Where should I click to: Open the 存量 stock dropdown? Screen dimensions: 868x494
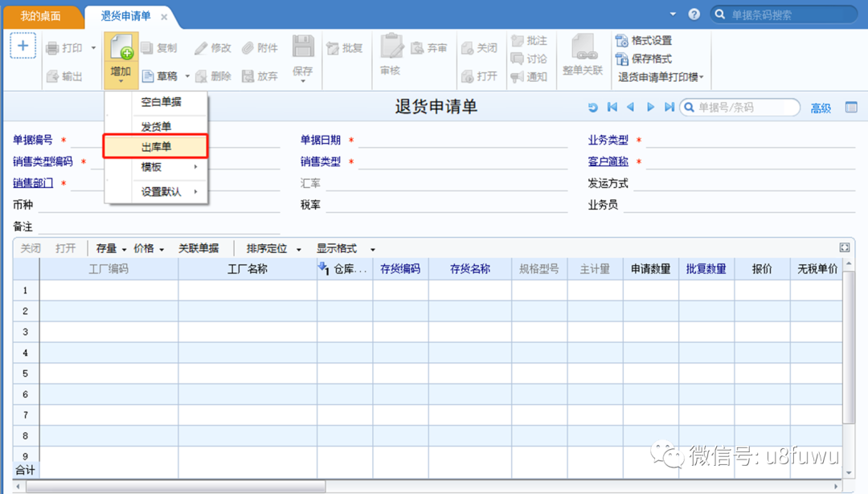pyautogui.click(x=111, y=248)
